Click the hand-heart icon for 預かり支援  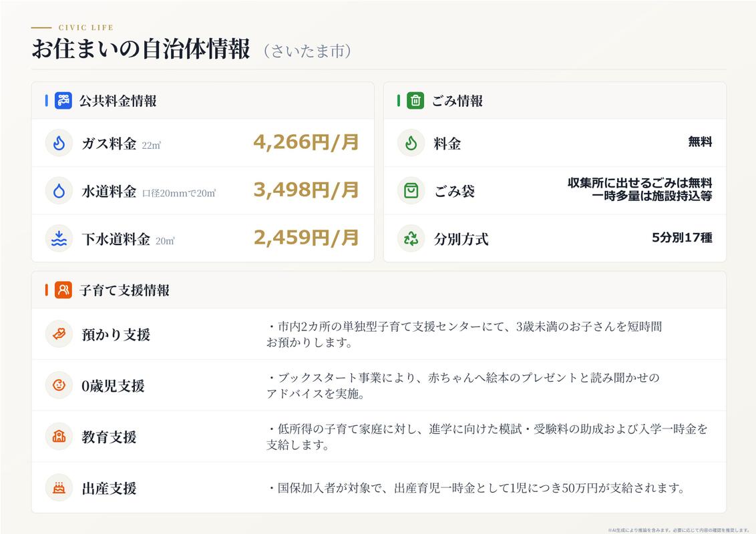click(59, 334)
